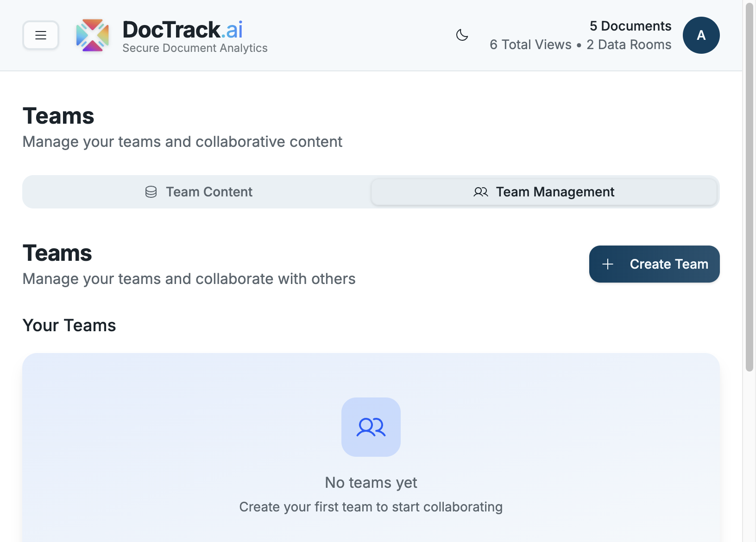The image size is (756, 542).
Task: Click the DocTrack.ai colorful logo
Action: click(93, 35)
